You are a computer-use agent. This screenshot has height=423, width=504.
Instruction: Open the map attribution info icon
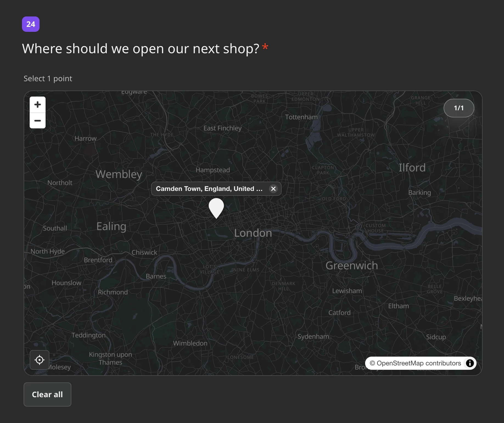pyautogui.click(x=470, y=363)
